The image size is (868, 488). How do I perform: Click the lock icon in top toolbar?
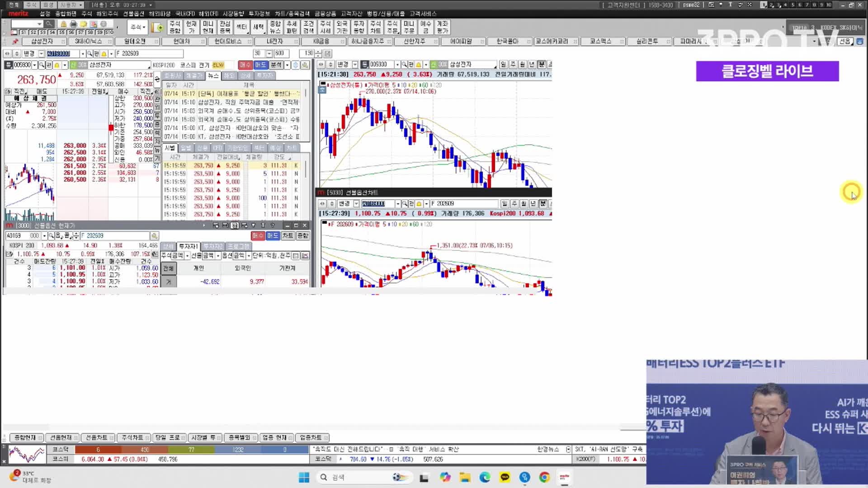(x=64, y=23)
